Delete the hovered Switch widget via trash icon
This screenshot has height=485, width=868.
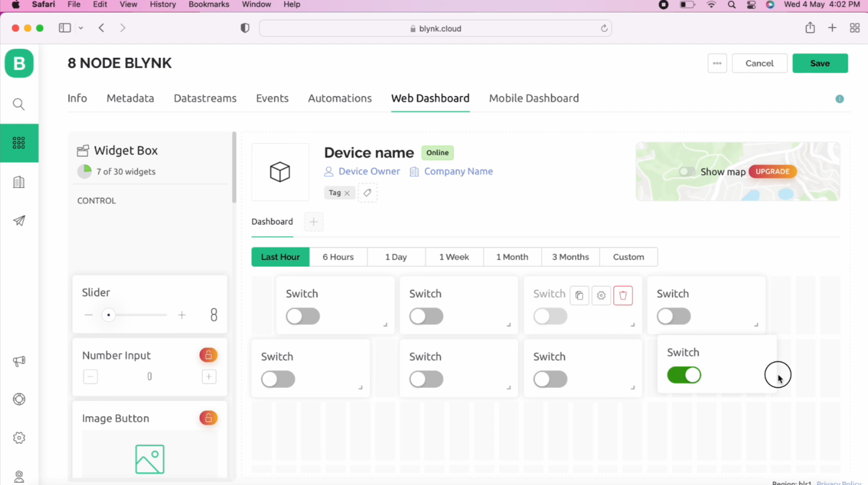click(623, 295)
